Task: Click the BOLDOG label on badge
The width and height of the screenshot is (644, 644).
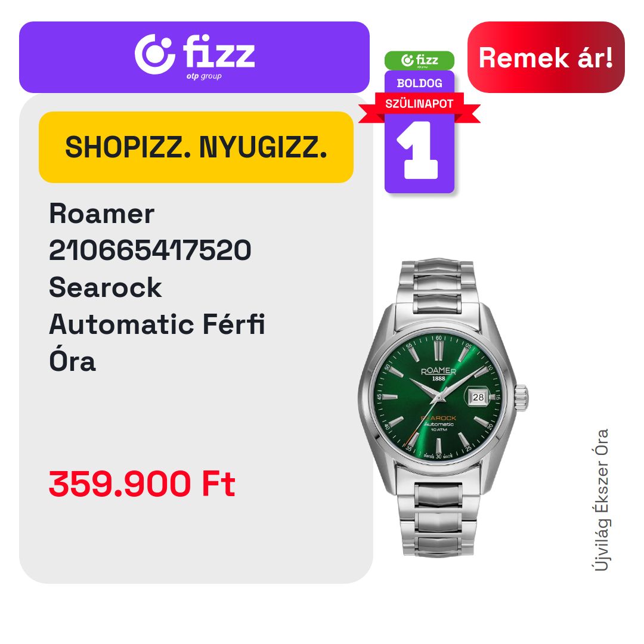Action: (x=419, y=83)
